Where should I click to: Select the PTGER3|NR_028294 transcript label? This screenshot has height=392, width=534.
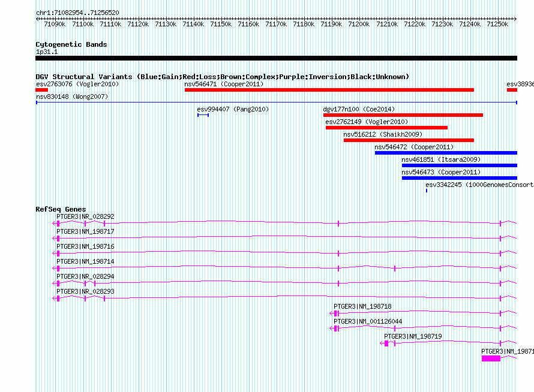click(x=85, y=276)
